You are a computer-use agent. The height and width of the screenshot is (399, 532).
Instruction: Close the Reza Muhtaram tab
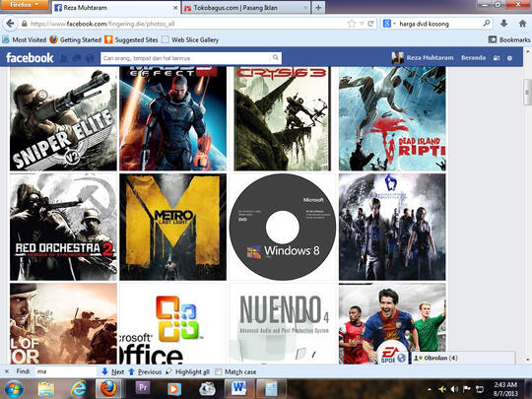(175, 8)
